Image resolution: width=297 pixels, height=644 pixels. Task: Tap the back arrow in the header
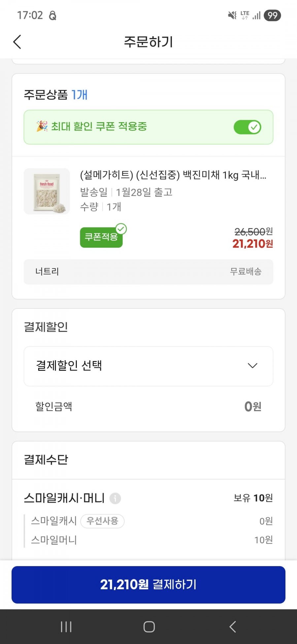[17, 42]
